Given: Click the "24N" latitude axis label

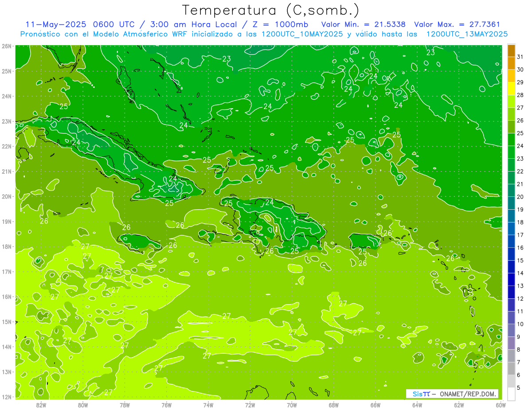Looking at the screenshot, I should pos(7,96).
